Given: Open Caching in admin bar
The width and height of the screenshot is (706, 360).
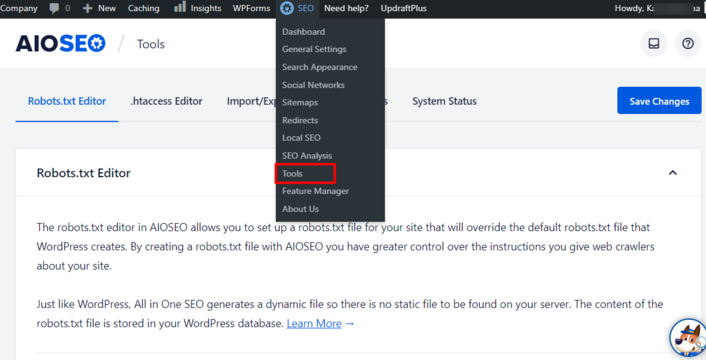Looking at the screenshot, I should 144,8.
